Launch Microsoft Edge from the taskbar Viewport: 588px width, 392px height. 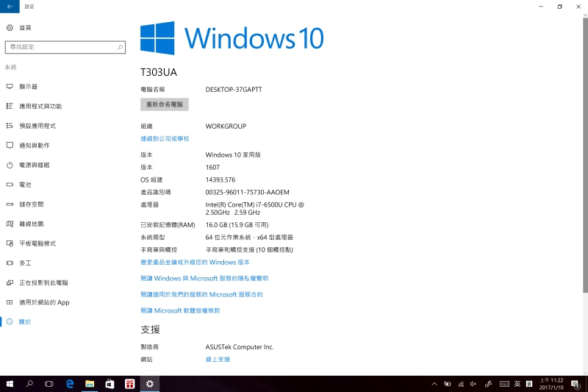[x=70, y=384]
